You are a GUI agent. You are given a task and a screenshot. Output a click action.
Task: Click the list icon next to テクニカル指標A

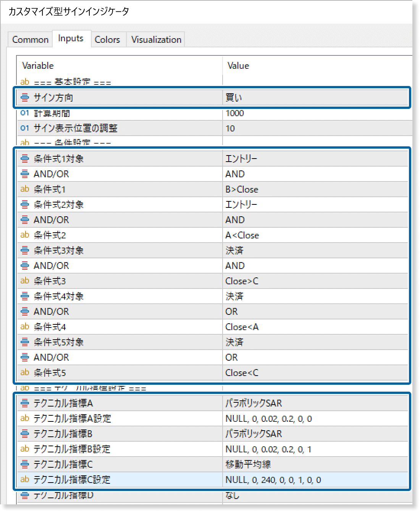click(x=24, y=403)
